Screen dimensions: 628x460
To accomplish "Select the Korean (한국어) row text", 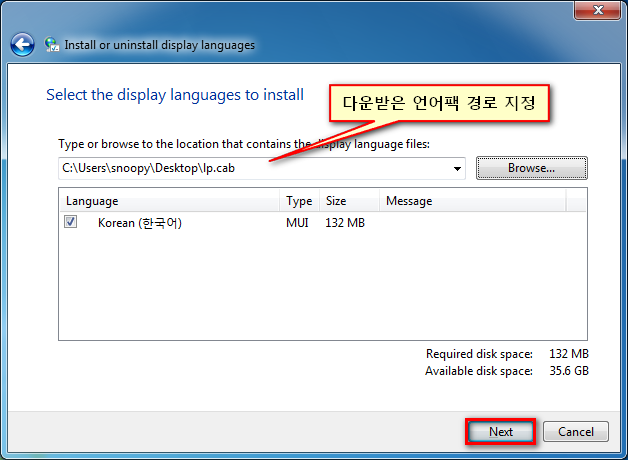I will (x=140, y=223).
